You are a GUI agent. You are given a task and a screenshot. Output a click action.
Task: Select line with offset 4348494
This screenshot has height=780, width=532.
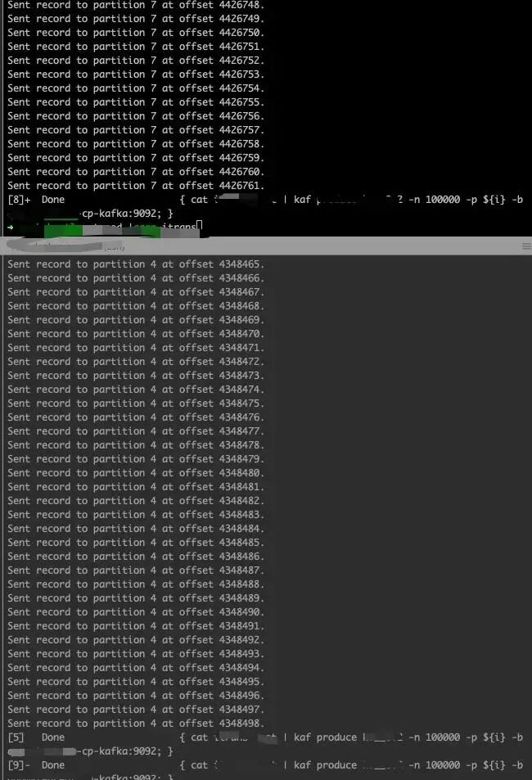(136, 669)
